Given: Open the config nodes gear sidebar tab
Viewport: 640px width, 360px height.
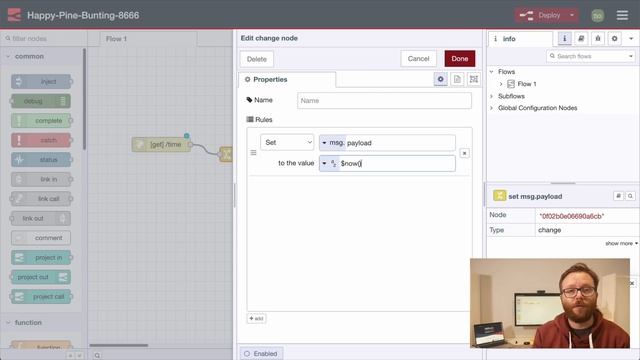Looking at the screenshot, I should (x=614, y=38).
